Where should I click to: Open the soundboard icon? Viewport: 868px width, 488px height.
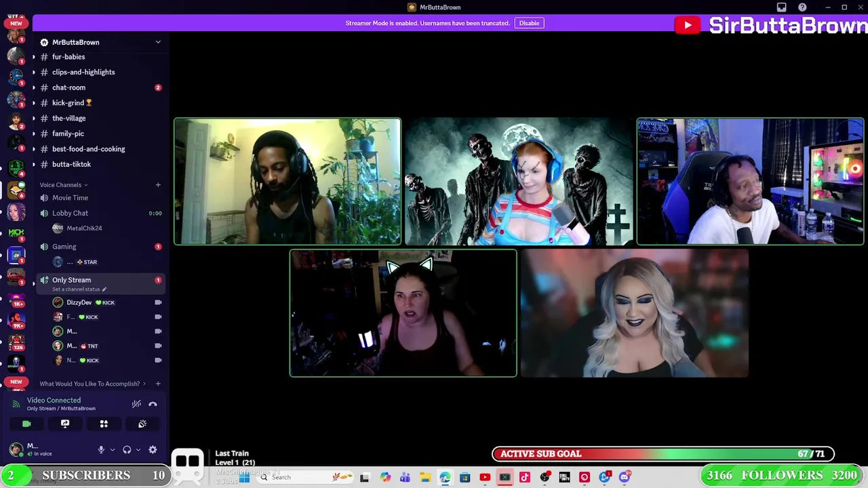[x=142, y=424]
